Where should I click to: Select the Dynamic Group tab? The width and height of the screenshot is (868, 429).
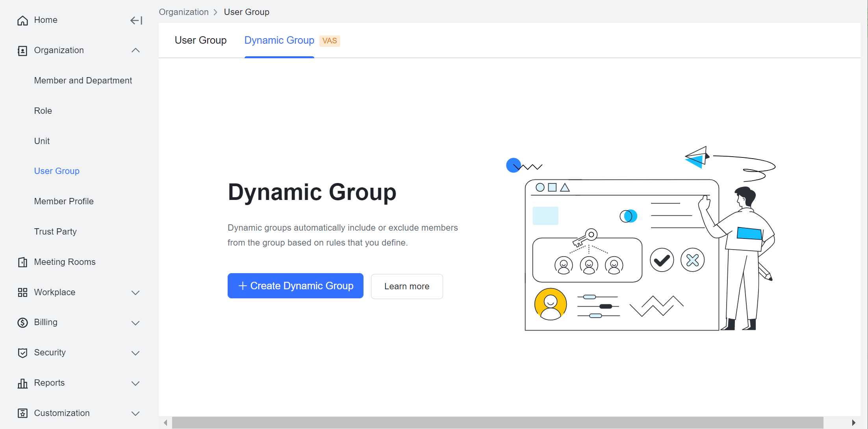click(279, 41)
